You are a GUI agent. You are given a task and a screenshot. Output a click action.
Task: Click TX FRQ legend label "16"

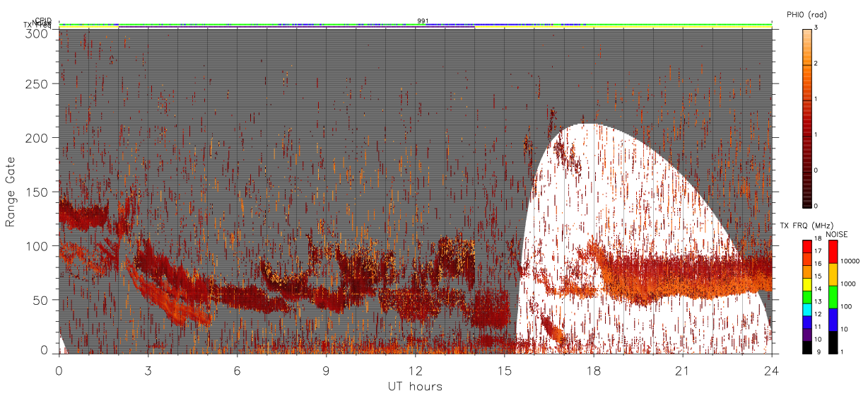[817, 262]
